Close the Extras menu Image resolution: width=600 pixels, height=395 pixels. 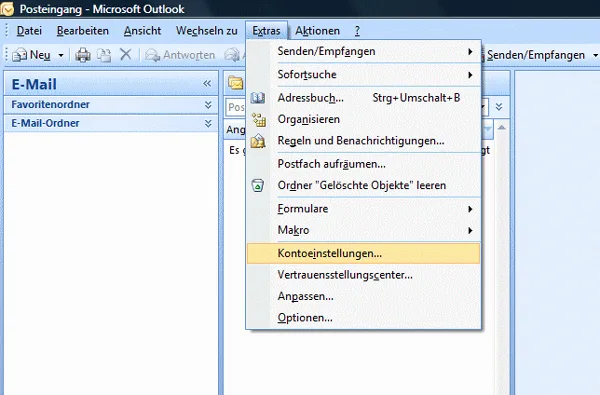tap(266, 31)
